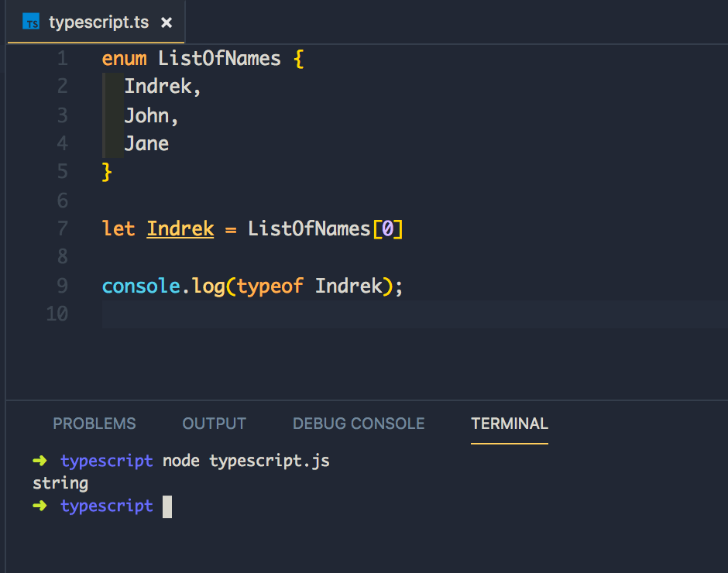The image size is (728, 573).
Task: Switch to the PROBLEMS panel tab
Action: pos(94,424)
